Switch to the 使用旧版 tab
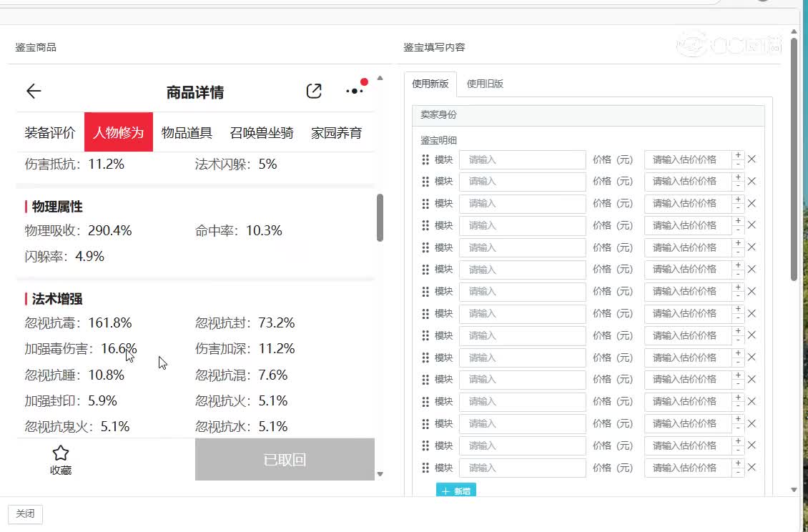 485,84
